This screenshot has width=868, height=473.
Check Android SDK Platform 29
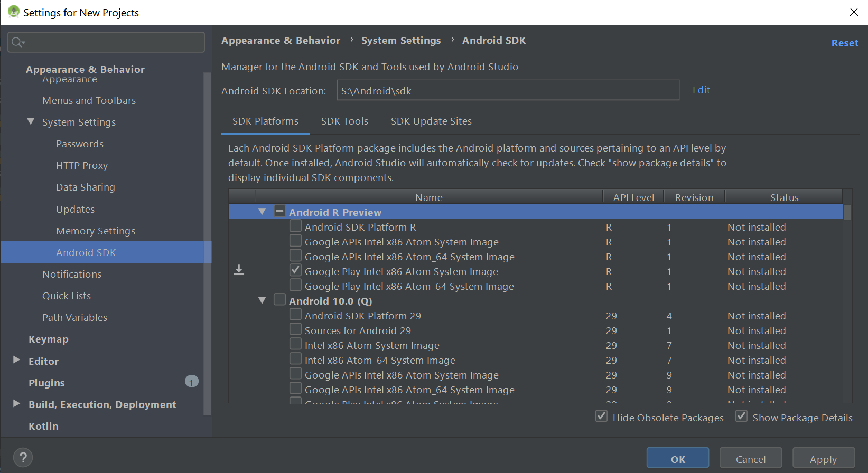(295, 315)
